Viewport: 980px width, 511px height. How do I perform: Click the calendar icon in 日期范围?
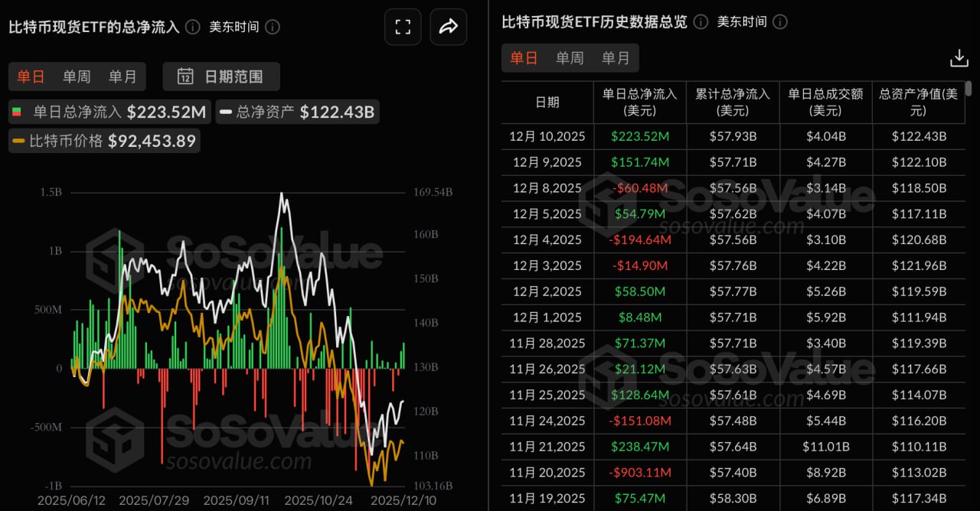point(185,76)
